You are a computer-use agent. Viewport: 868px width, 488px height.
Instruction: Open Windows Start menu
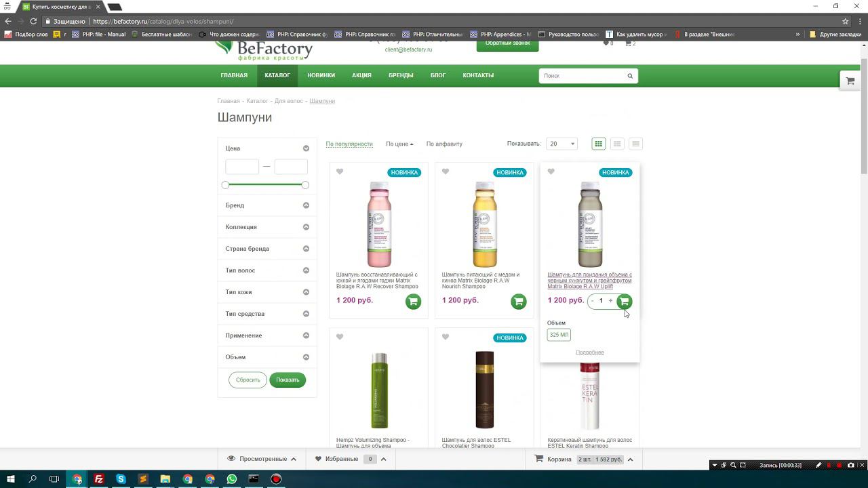(11, 479)
